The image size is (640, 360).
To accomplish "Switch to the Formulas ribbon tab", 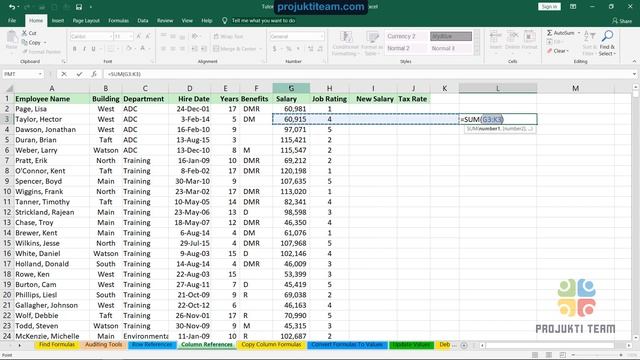I will pyautogui.click(x=118, y=20).
